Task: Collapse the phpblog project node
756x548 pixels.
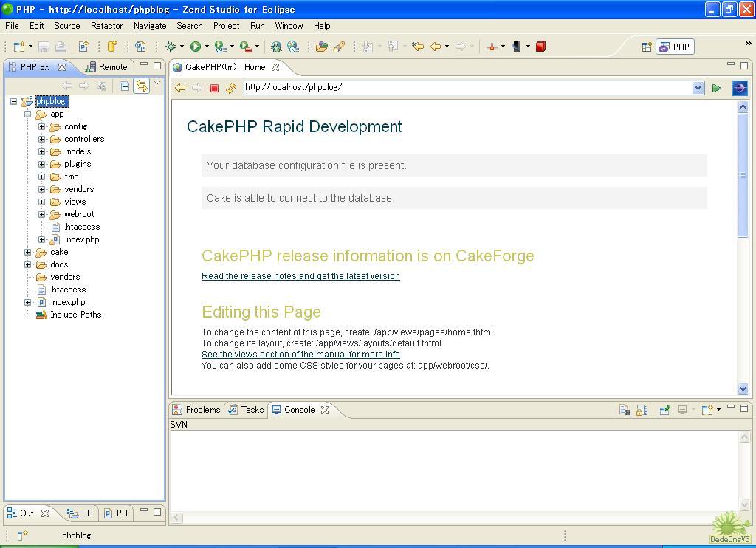Action: point(13,101)
